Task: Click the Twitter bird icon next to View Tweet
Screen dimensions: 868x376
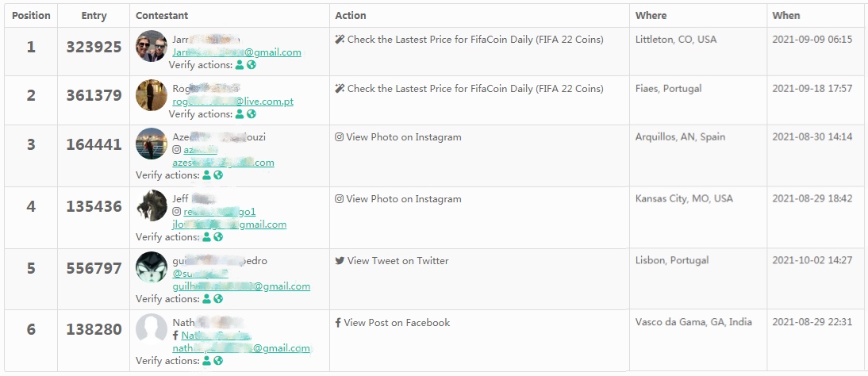Action: point(340,261)
